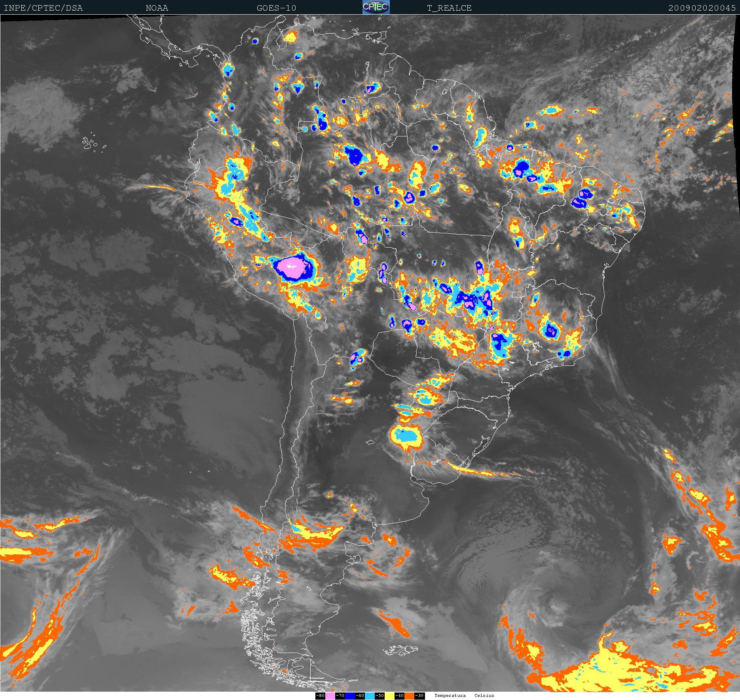The image size is (740, 700).
Task: Click the -80 legend label
Action: pos(320,696)
